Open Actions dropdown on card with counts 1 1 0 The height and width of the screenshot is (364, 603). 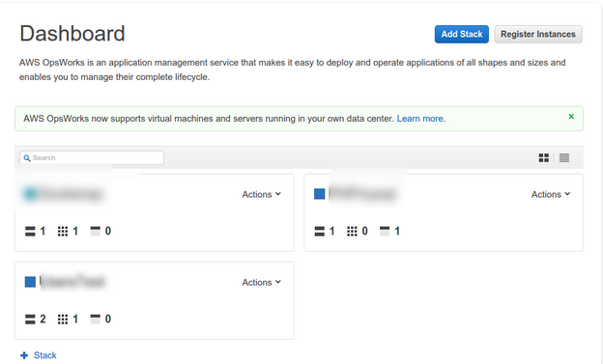[262, 194]
